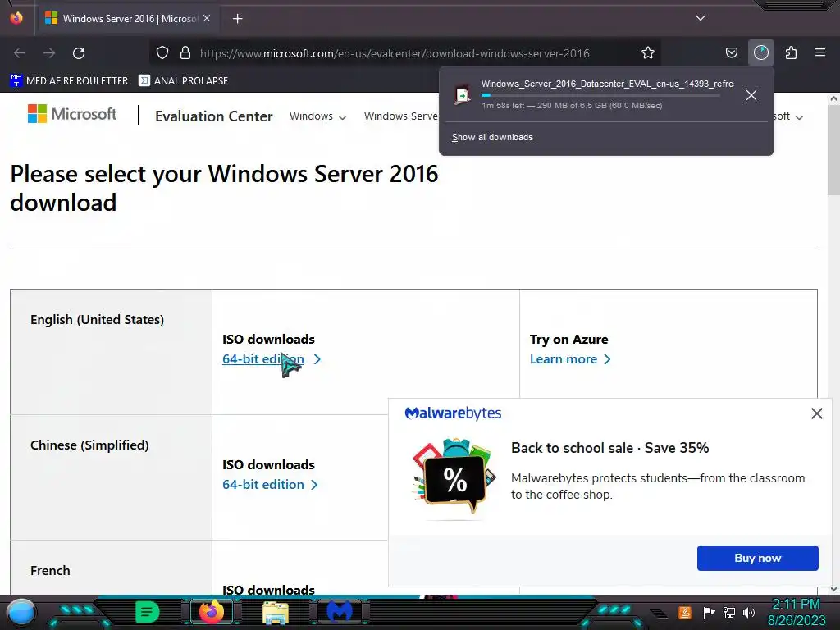Show site security via padlock icon
This screenshot has width=840, height=630.
(185, 52)
